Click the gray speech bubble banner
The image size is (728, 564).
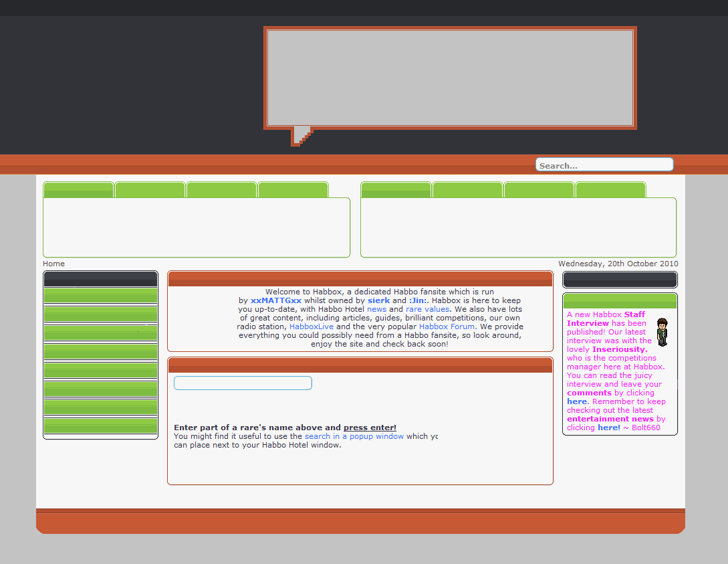(x=449, y=78)
